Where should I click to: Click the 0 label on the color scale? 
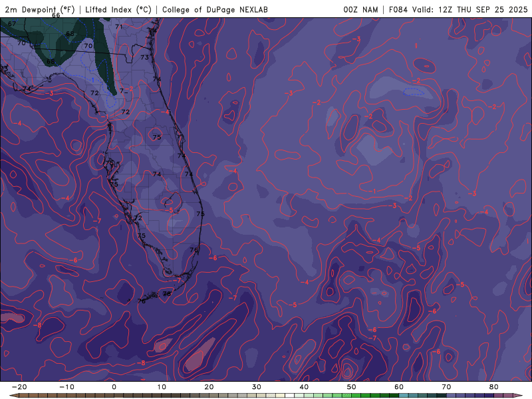click(x=114, y=387)
